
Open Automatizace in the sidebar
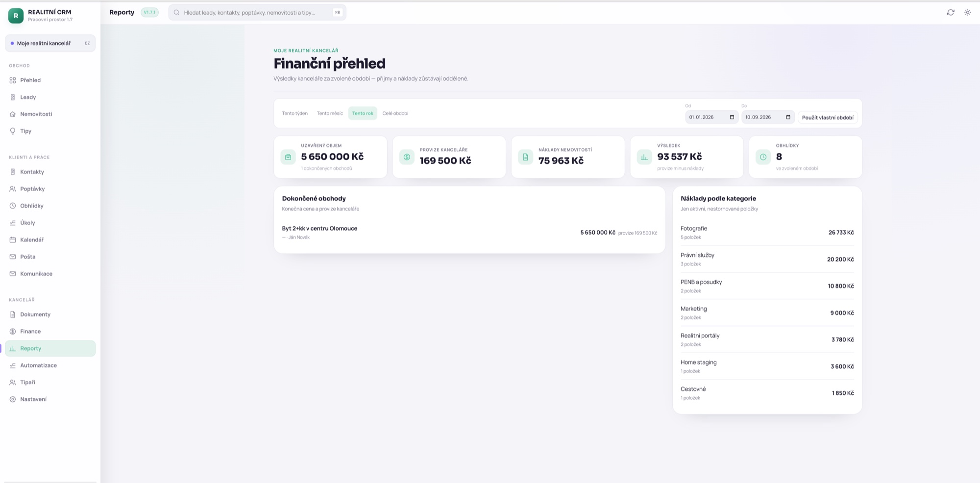(50, 365)
